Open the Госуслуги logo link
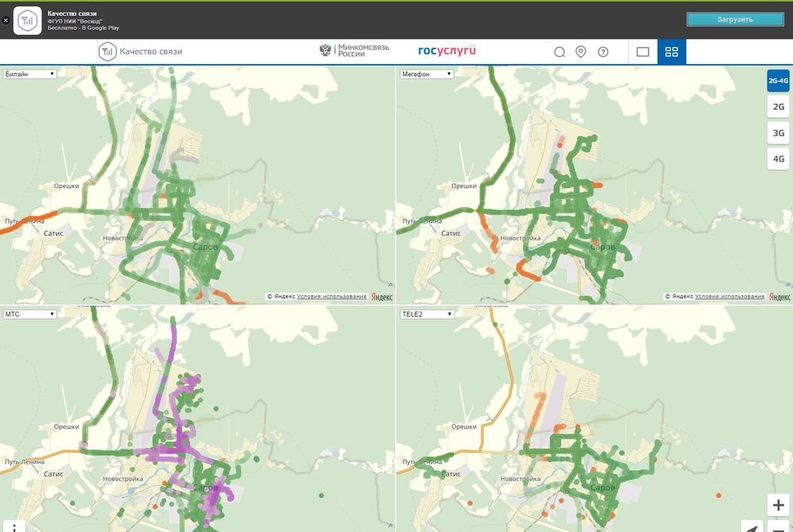 click(447, 52)
